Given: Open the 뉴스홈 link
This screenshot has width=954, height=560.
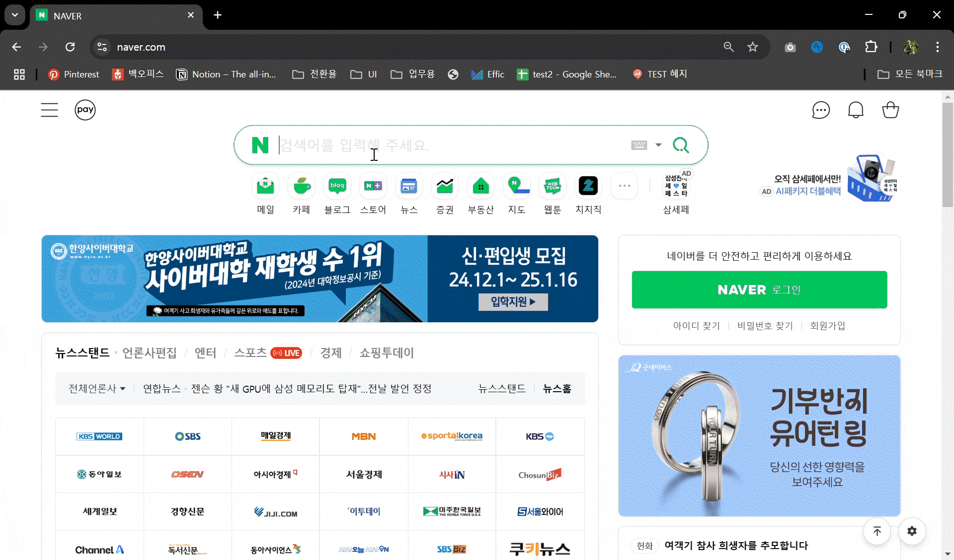Looking at the screenshot, I should tap(557, 388).
